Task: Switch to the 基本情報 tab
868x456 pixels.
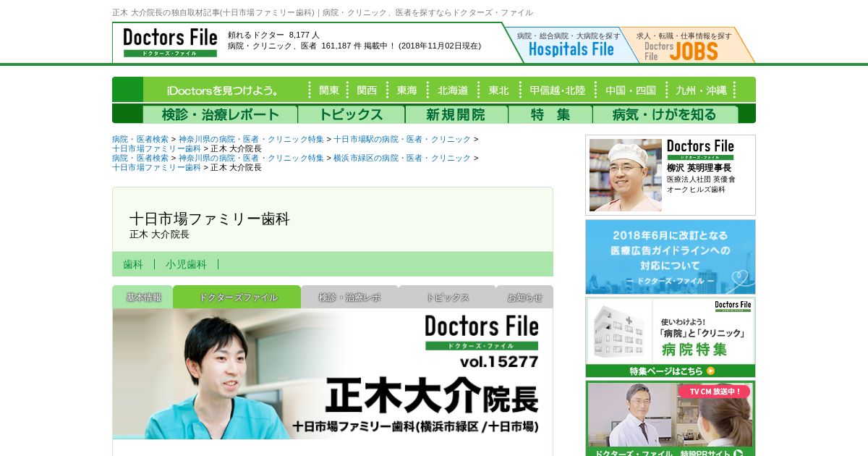Action: point(142,297)
